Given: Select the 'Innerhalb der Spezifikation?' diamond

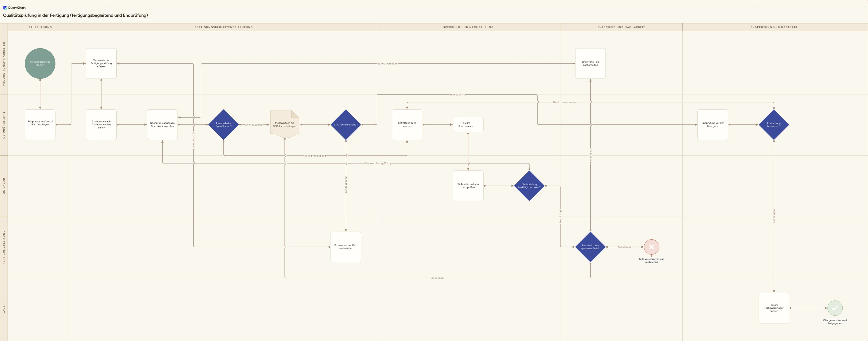Looking at the screenshot, I should click(x=223, y=125).
